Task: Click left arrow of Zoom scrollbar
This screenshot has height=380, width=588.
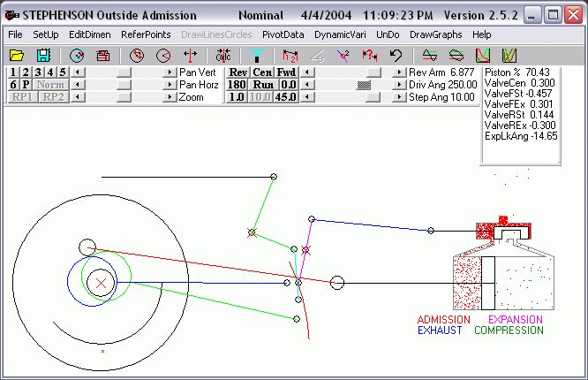Action: tap(78, 97)
